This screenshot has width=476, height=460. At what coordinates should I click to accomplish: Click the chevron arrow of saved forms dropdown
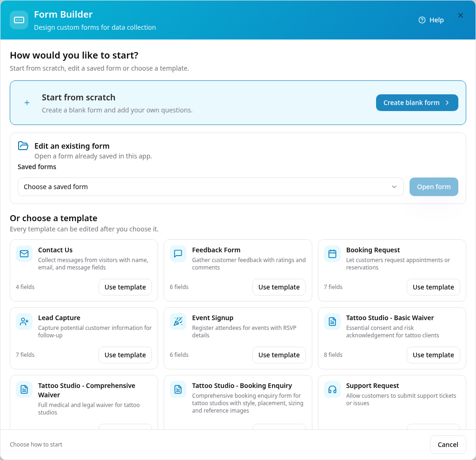click(394, 187)
